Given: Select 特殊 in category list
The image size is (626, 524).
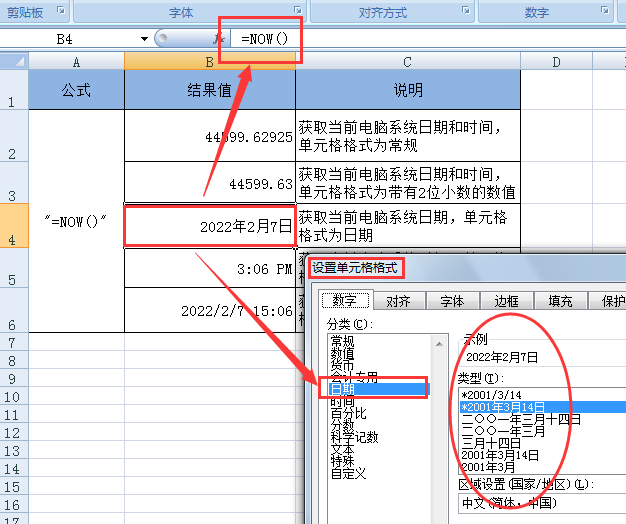Looking at the screenshot, I should 342,461.
